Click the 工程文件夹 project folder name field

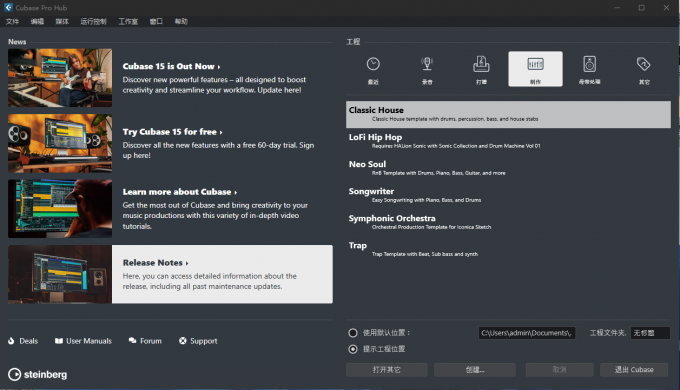pos(650,333)
